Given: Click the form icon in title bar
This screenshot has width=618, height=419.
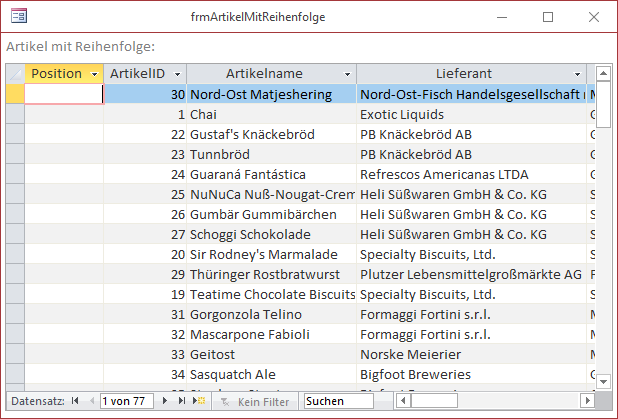Looking at the screenshot, I should point(19,16).
